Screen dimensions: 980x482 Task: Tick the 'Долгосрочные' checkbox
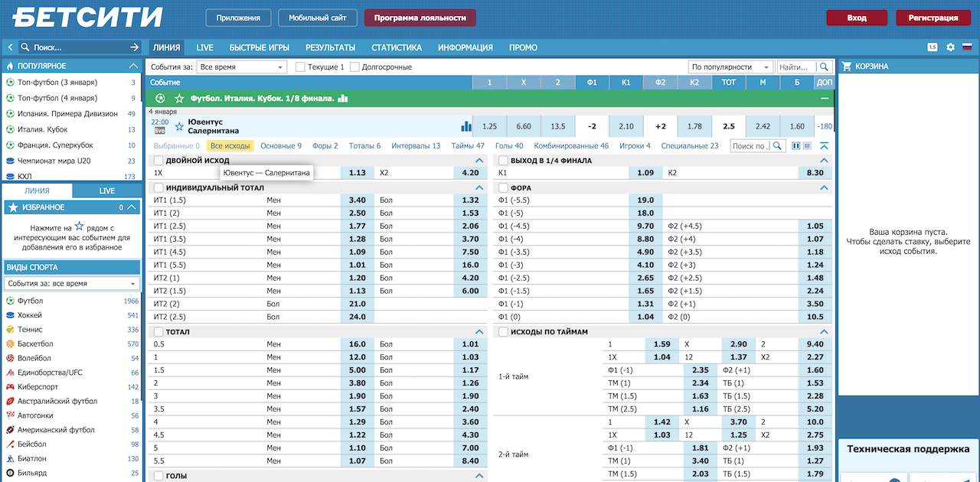pyautogui.click(x=354, y=67)
